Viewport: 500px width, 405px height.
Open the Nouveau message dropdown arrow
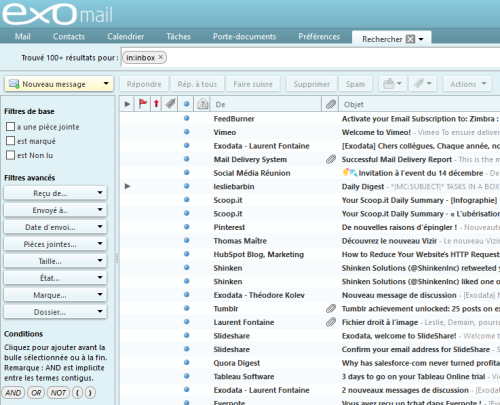(x=106, y=83)
